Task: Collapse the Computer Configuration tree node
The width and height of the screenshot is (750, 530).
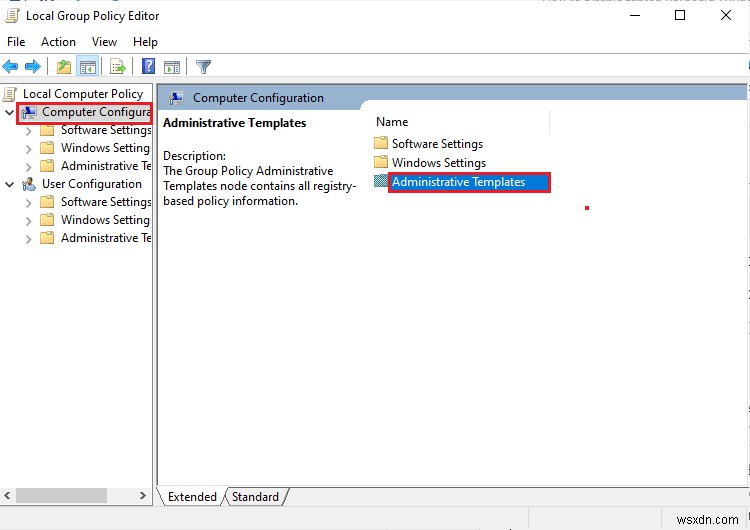Action: click(x=10, y=113)
